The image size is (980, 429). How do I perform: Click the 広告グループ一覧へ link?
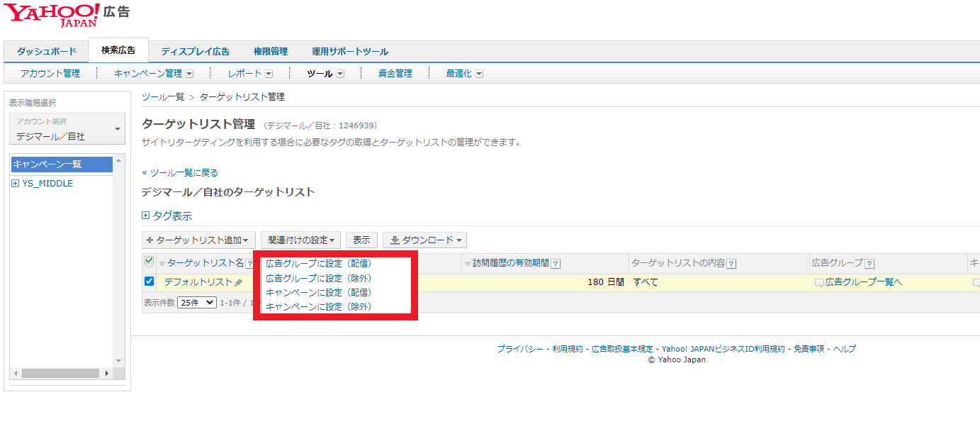pos(864,282)
